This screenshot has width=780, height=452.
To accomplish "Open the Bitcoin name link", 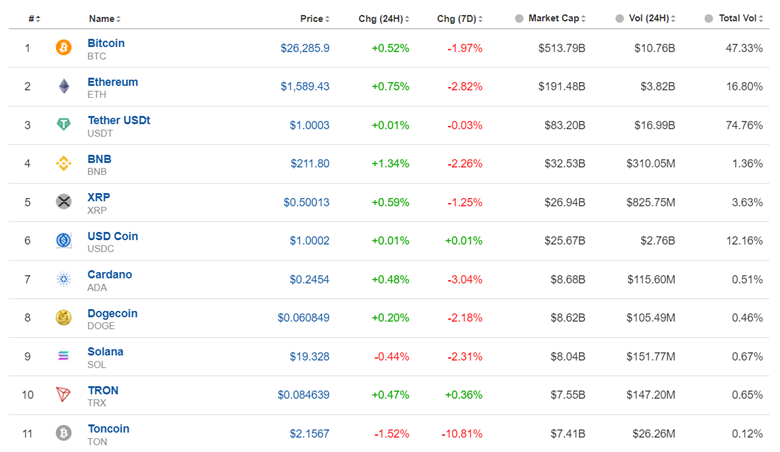I will pyautogui.click(x=106, y=43).
